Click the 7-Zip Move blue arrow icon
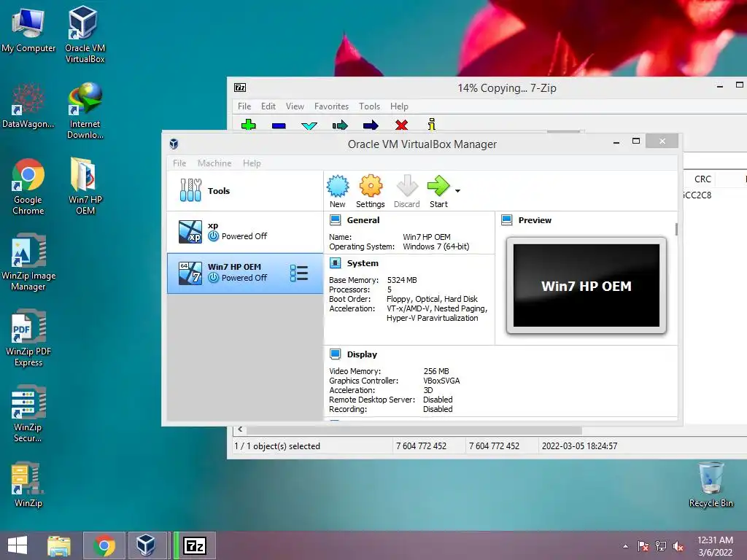 371,125
